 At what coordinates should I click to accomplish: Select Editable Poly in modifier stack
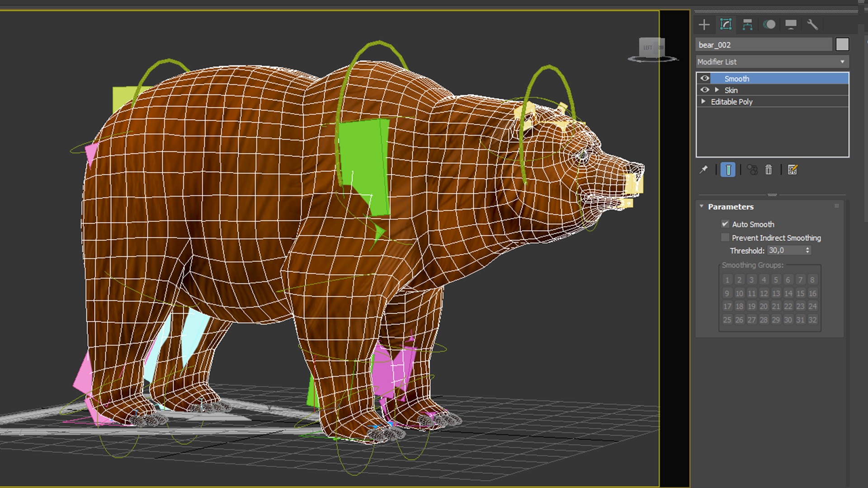[x=773, y=102]
